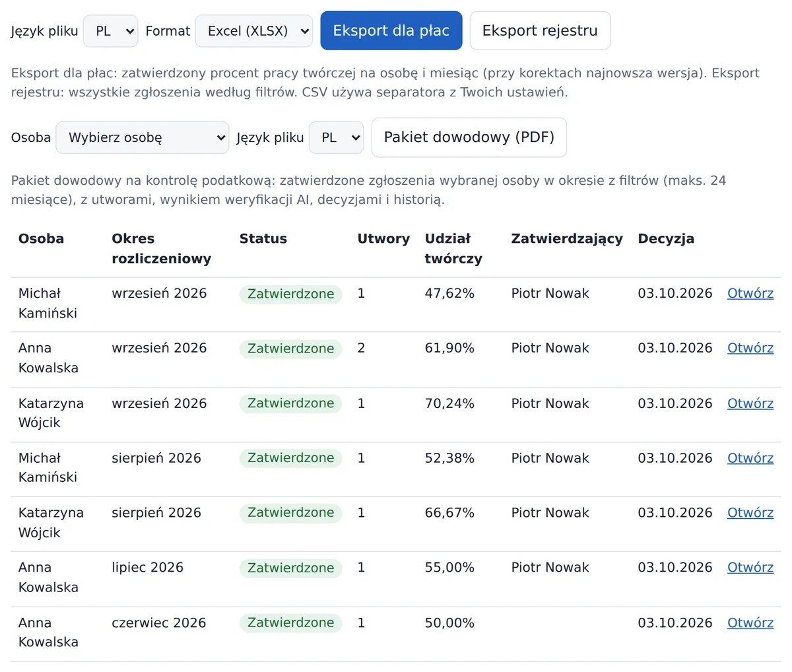Click the 70,24% creative share value

point(449,403)
